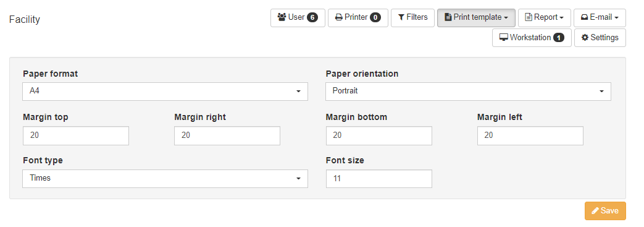This screenshot has height=227, width=644.
Task: Expand the Paper orientation dropdown
Action: [468, 92]
